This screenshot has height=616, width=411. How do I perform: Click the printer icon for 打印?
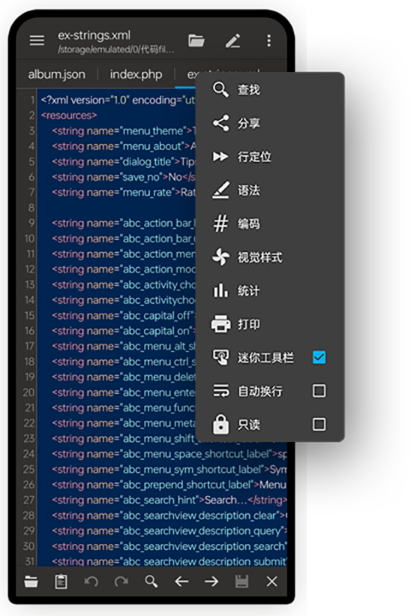221,324
